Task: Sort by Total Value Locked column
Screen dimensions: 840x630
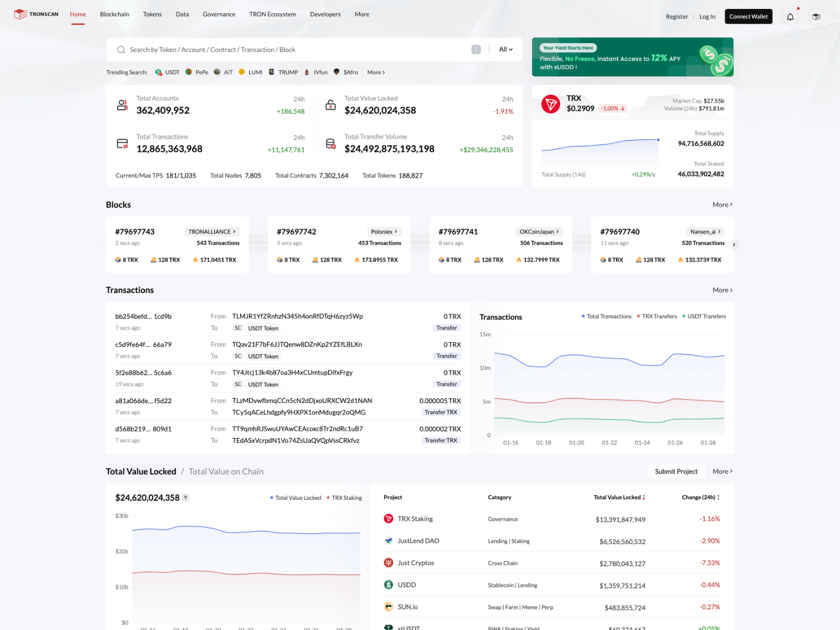Action: (619, 497)
